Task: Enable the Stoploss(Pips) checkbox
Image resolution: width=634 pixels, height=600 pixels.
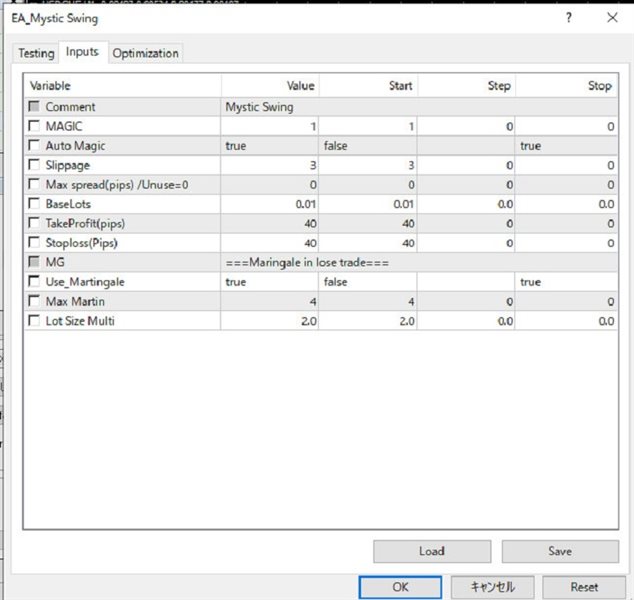Action: pos(34,242)
